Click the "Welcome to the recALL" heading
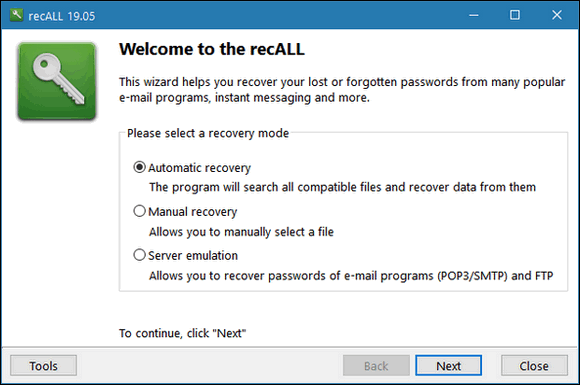This screenshot has height=385, width=580. [x=212, y=49]
